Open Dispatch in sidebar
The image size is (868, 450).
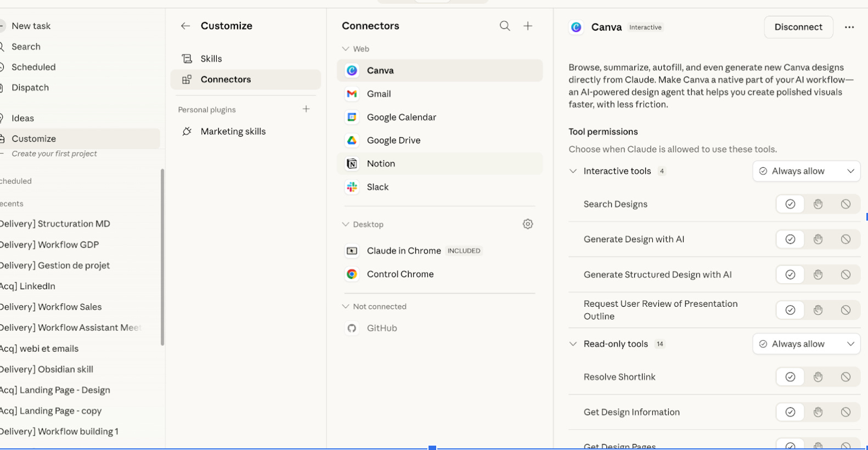coord(30,87)
